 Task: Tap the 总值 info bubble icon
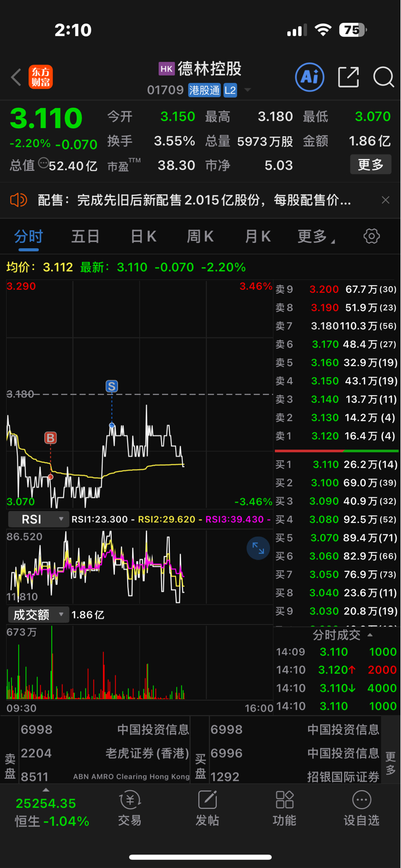pos(43,162)
